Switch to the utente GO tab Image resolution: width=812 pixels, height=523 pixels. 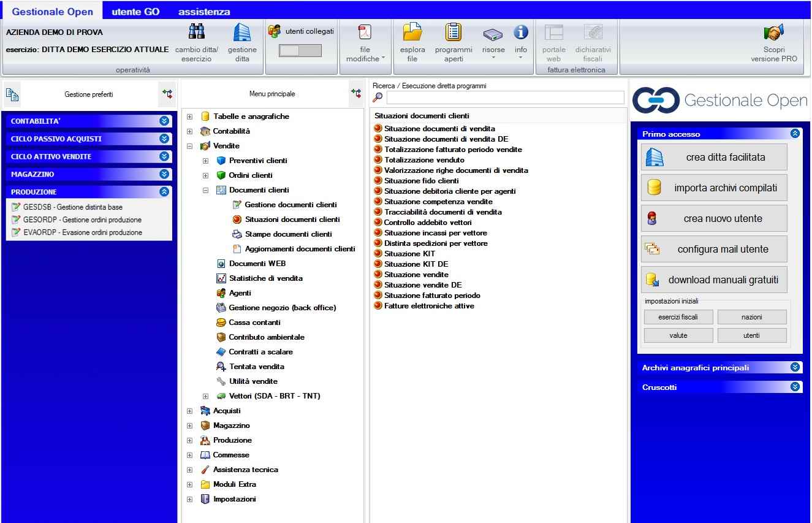click(135, 12)
